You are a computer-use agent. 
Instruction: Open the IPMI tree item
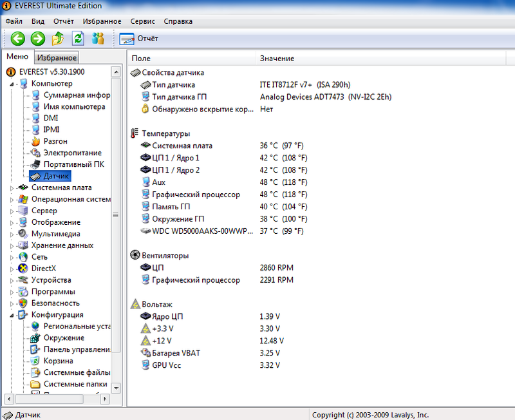click(51, 129)
